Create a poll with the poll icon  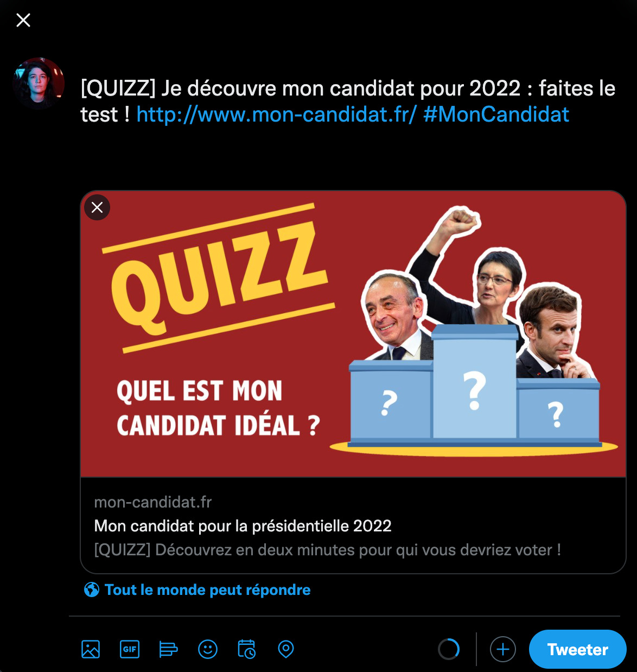click(168, 649)
